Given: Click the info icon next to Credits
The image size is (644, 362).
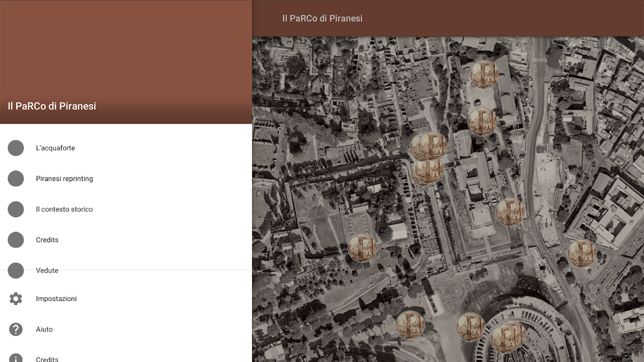Looking at the screenshot, I should coord(16,358).
